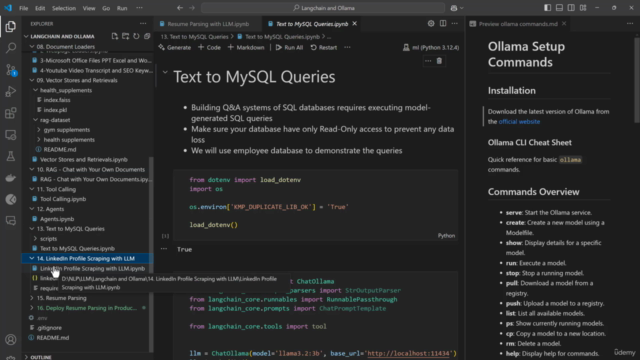Screen dimensions: 640x360
Task: Change the cell language Python label
Action: pos(446,236)
